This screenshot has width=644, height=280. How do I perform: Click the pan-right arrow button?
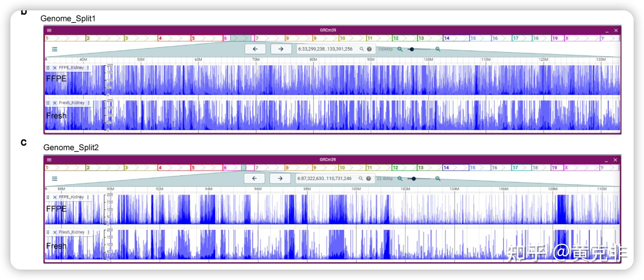(280, 49)
